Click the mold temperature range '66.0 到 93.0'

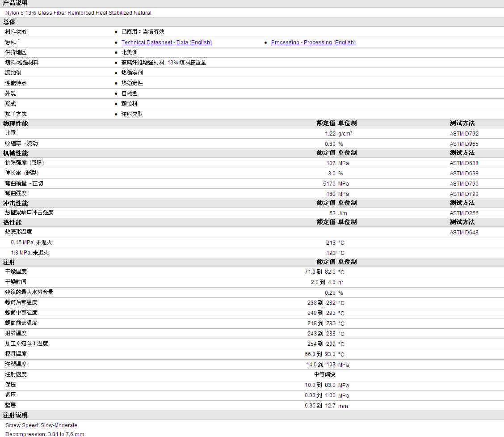click(x=320, y=354)
